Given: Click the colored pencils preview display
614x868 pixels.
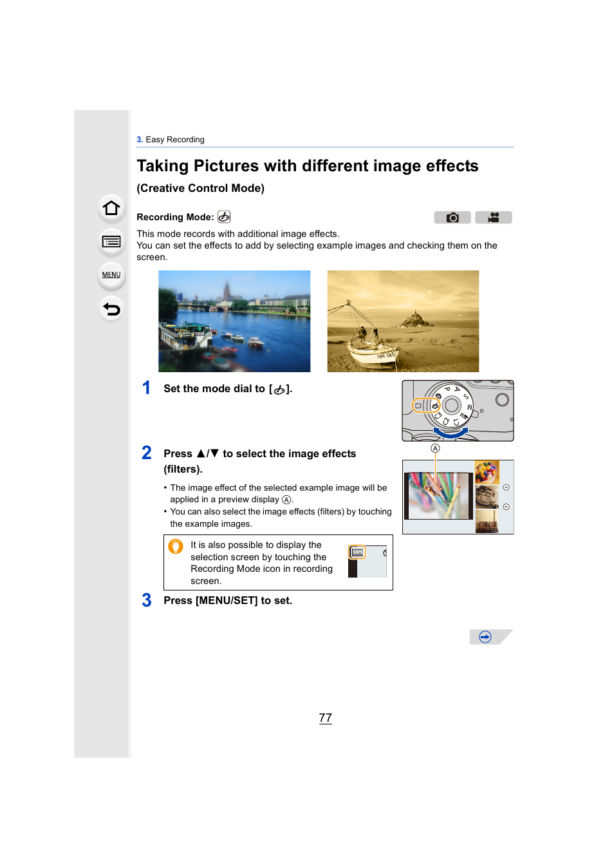Looking at the screenshot, I should [439, 496].
